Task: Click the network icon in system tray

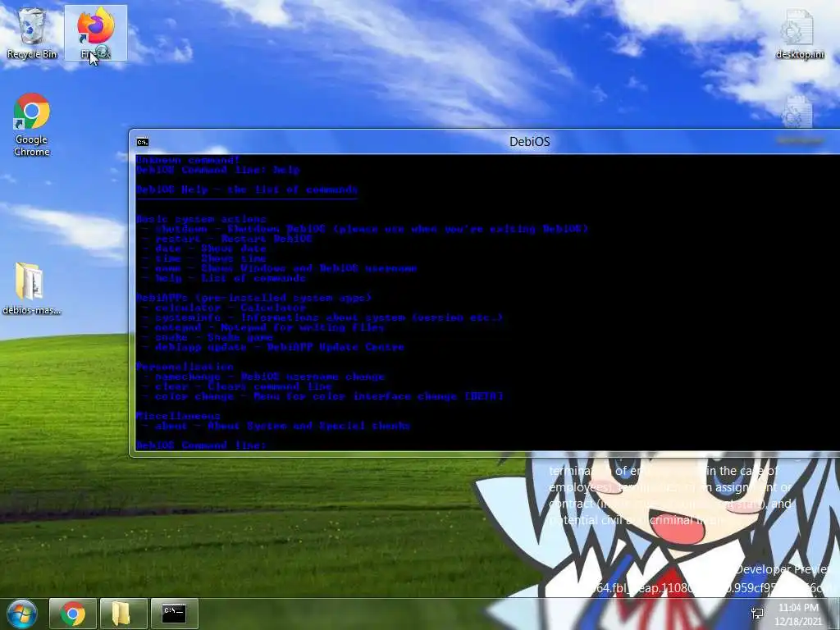Action: [757, 614]
